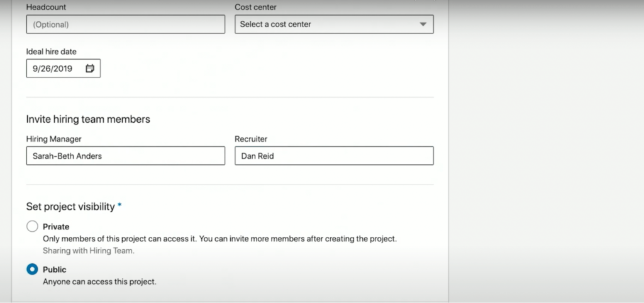Click the 'Sharing with Hiring Team.' text
Viewport: 644px width, 303px height.
89,250
